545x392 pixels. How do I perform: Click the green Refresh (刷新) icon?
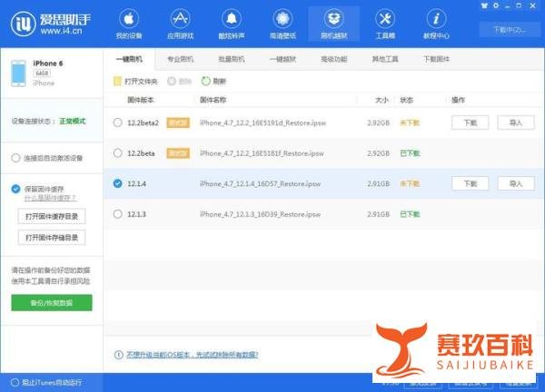(x=206, y=81)
